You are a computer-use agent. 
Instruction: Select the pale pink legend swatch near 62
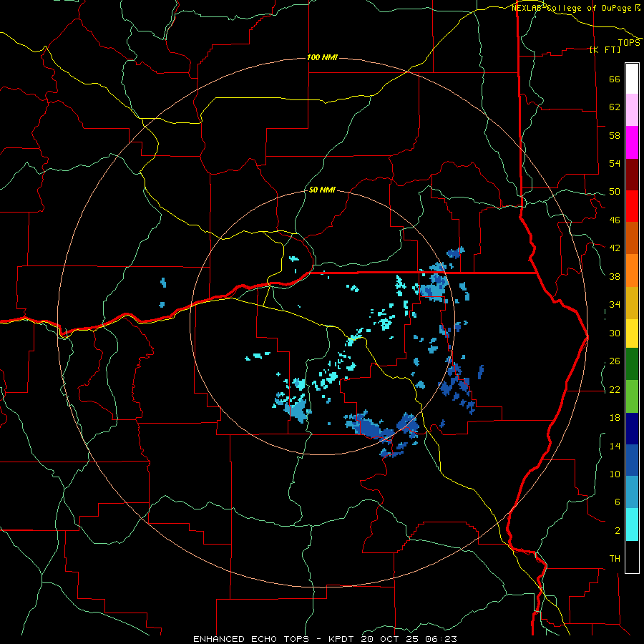(632, 110)
